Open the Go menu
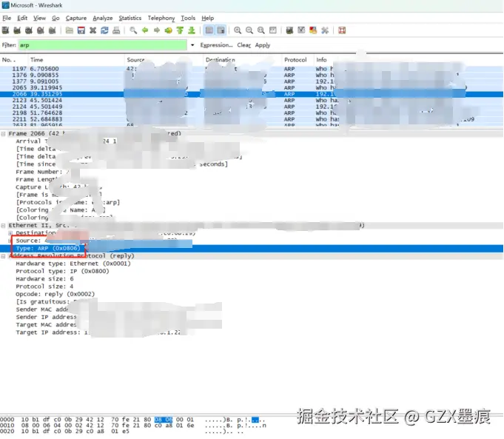 coord(56,18)
